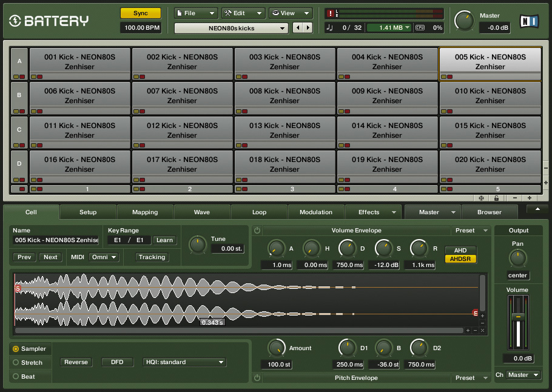Click the minus button below the matrix
This screenshot has height=392, width=552.
click(x=514, y=198)
